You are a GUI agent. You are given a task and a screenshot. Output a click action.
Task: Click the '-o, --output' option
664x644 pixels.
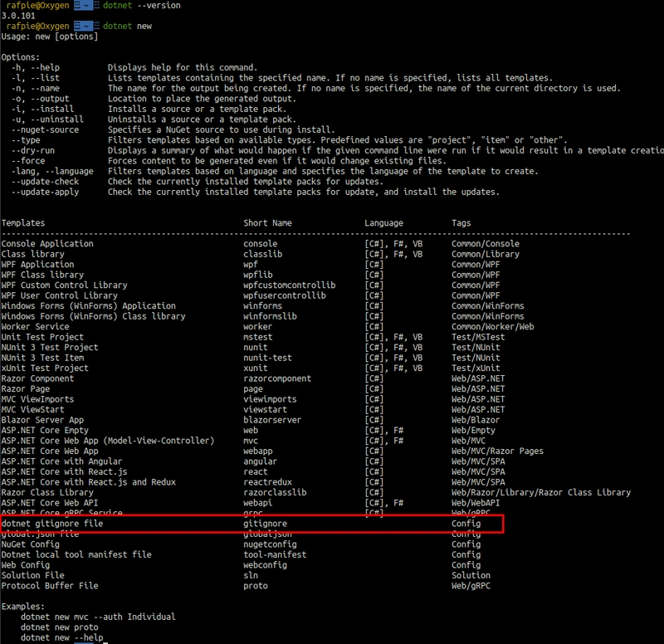pyautogui.click(x=40, y=99)
